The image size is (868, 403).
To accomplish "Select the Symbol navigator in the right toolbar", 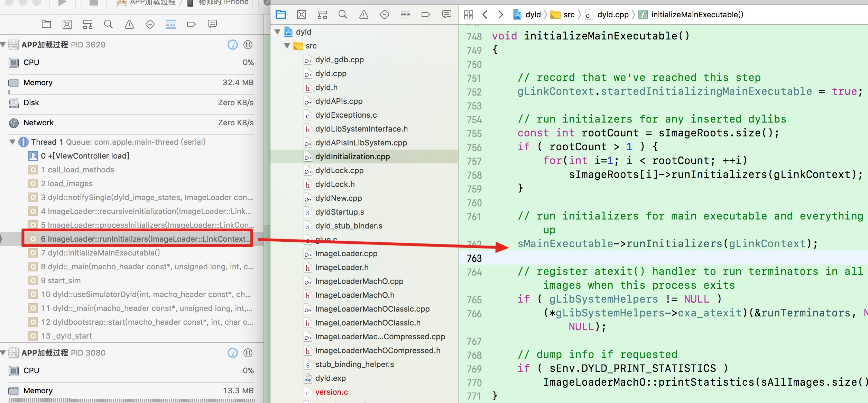I will point(322,15).
